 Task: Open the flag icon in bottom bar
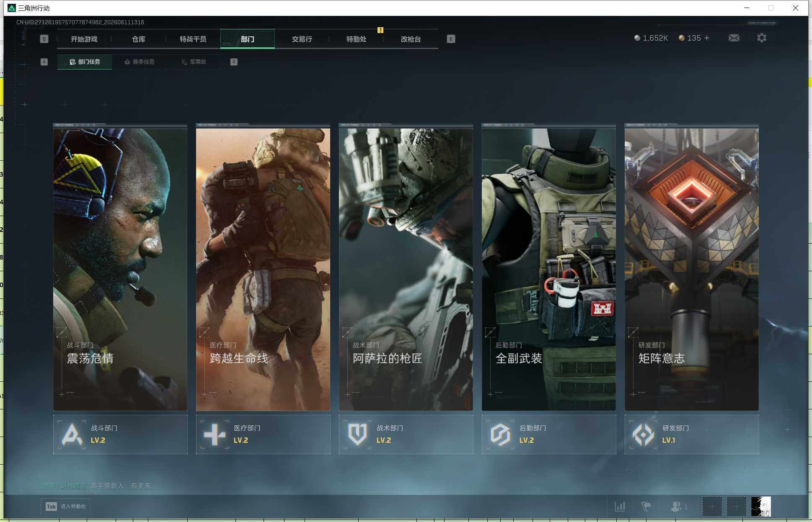point(646,507)
